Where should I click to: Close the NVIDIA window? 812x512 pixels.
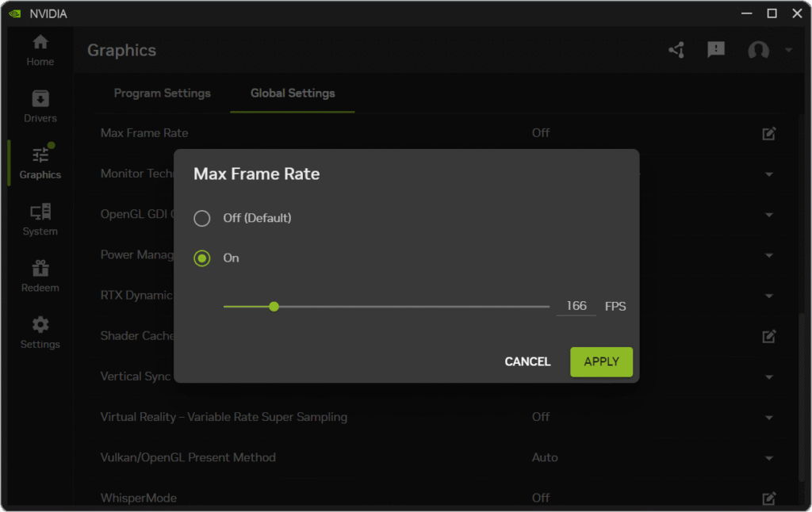797,13
